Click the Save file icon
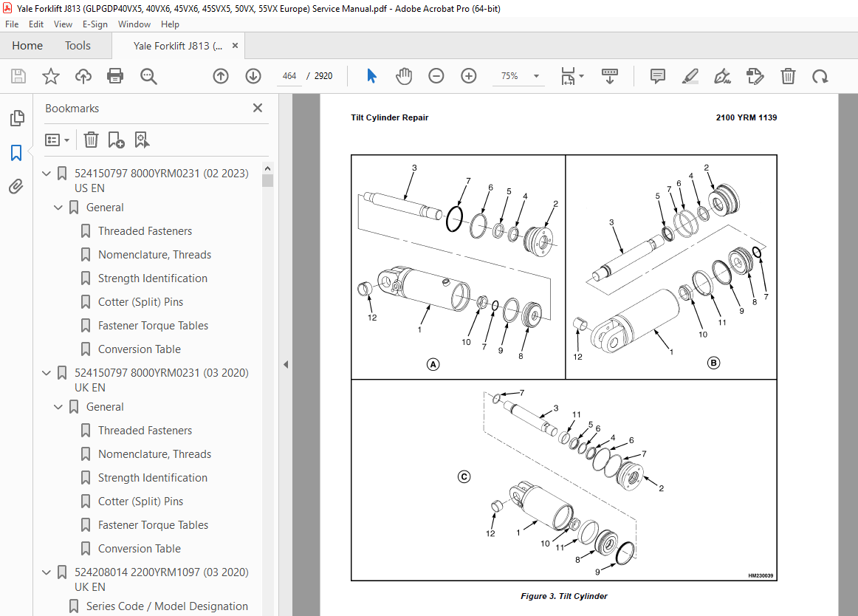 [x=18, y=76]
